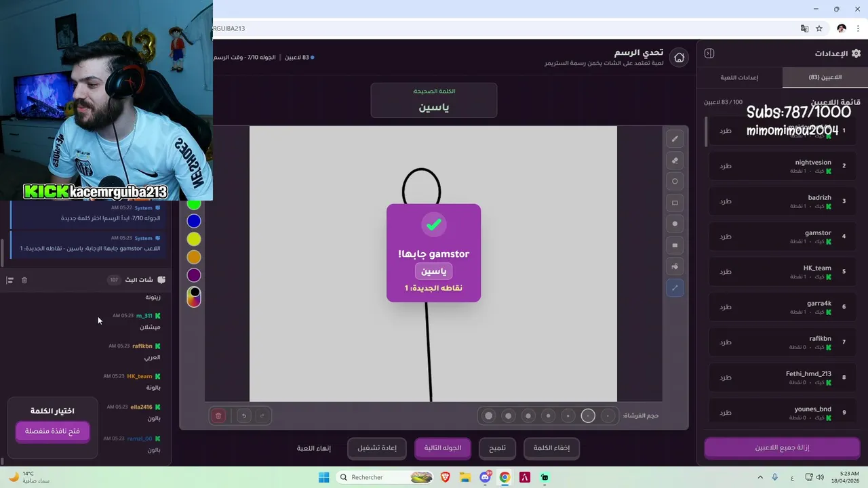868x488 pixels.
Task: Click the Windows taskbar search box
Action: 386,477
